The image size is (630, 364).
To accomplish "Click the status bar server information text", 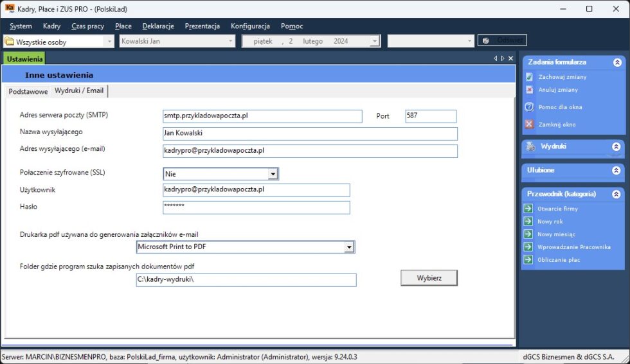I will pyautogui.click(x=179, y=357).
